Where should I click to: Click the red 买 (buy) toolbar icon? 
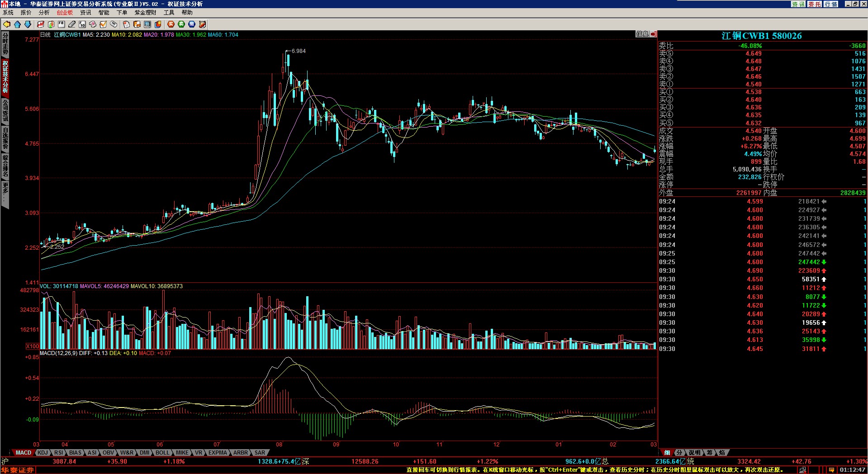tap(171, 24)
